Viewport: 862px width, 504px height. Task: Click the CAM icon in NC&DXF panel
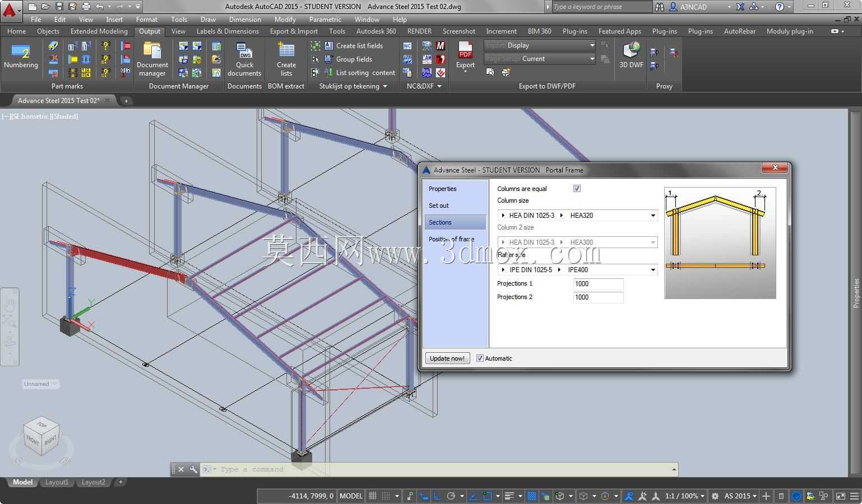tap(427, 59)
